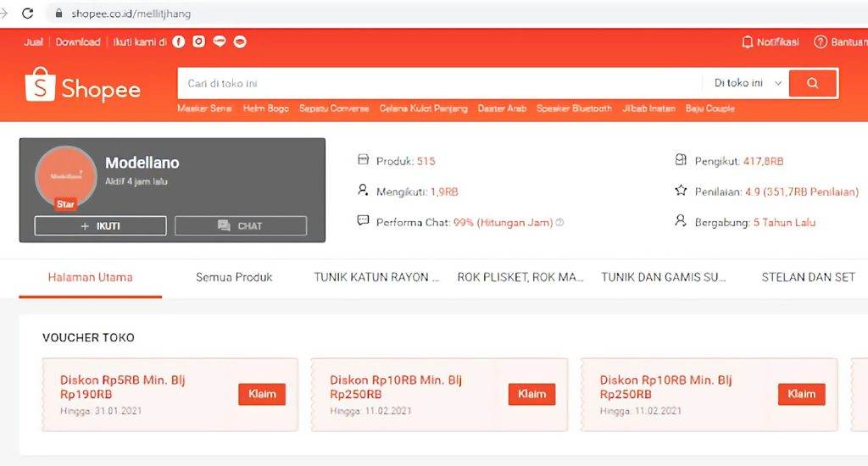Click the Pengikut followers icon
Image resolution: width=868 pixels, height=466 pixels.
(681, 160)
